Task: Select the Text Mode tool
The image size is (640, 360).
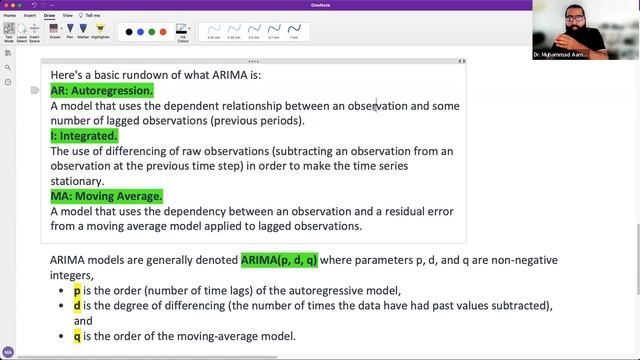Action: (x=9, y=32)
